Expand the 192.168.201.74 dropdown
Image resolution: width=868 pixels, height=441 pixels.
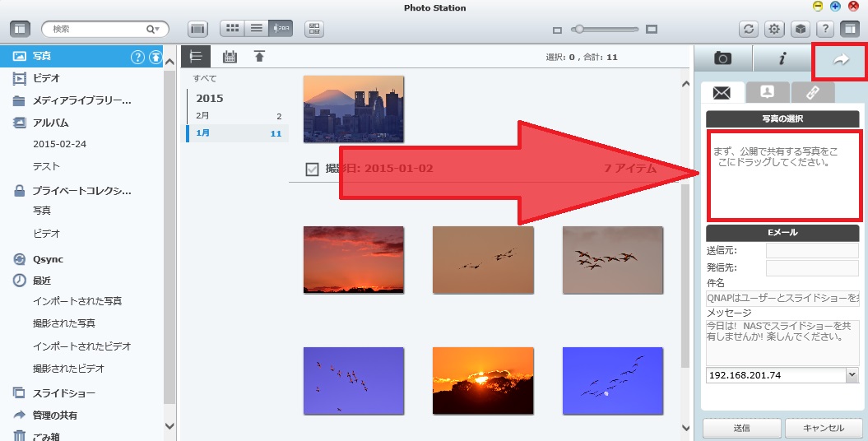(852, 375)
